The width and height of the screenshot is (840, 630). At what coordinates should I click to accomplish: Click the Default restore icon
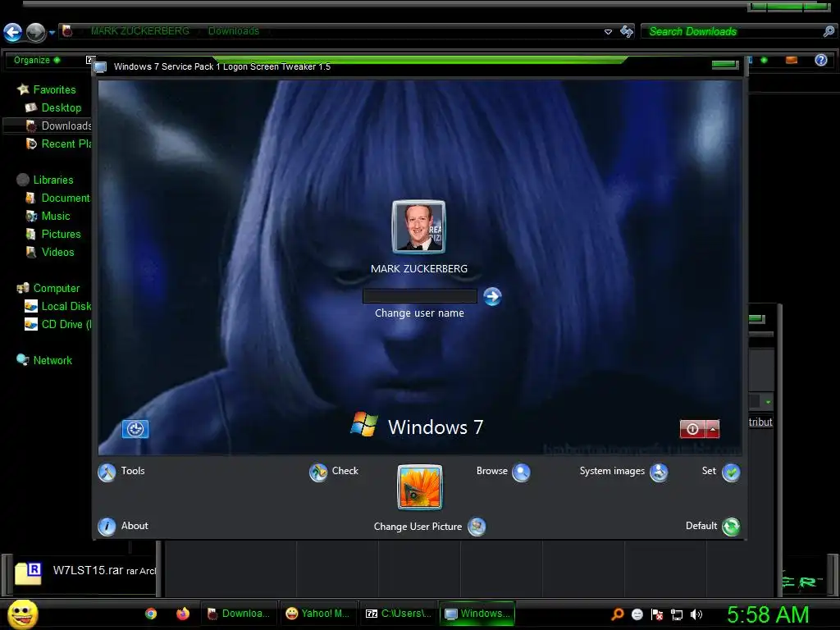coord(731,527)
